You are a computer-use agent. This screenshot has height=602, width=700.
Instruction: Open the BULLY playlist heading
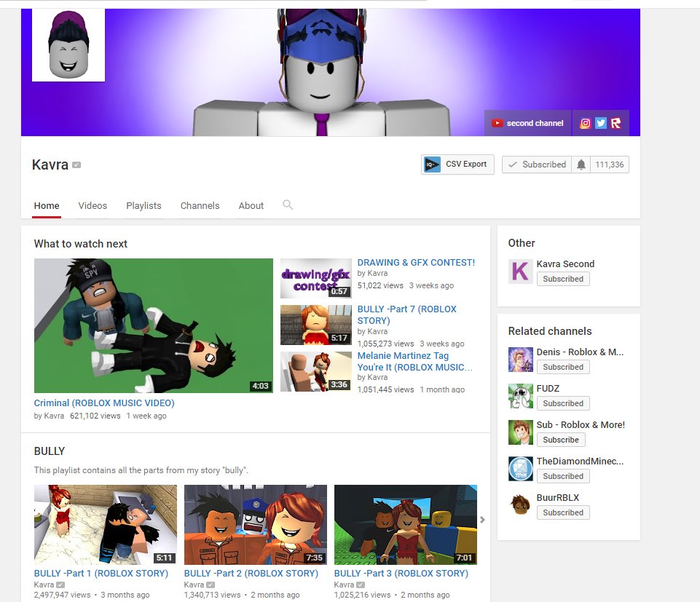(x=50, y=451)
